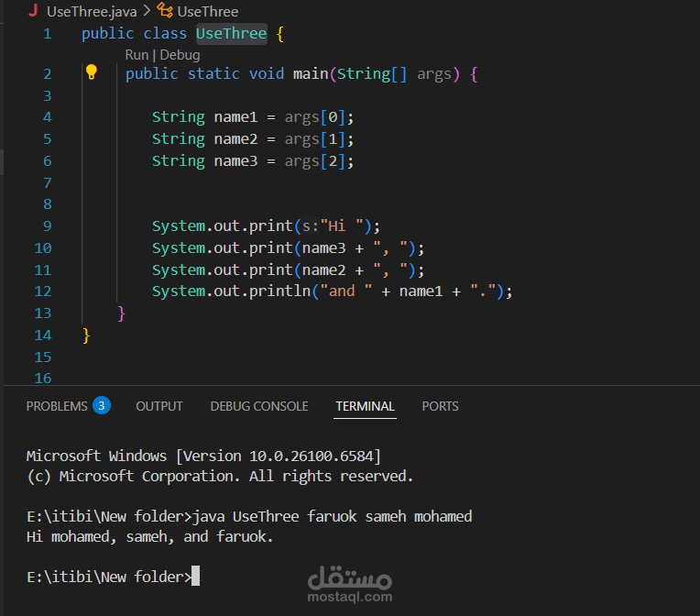Open the PORTS tab
This screenshot has height=616, width=700.
point(440,406)
